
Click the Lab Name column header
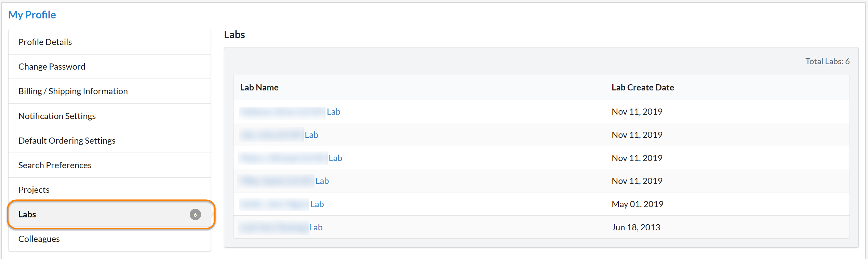coord(259,88)
